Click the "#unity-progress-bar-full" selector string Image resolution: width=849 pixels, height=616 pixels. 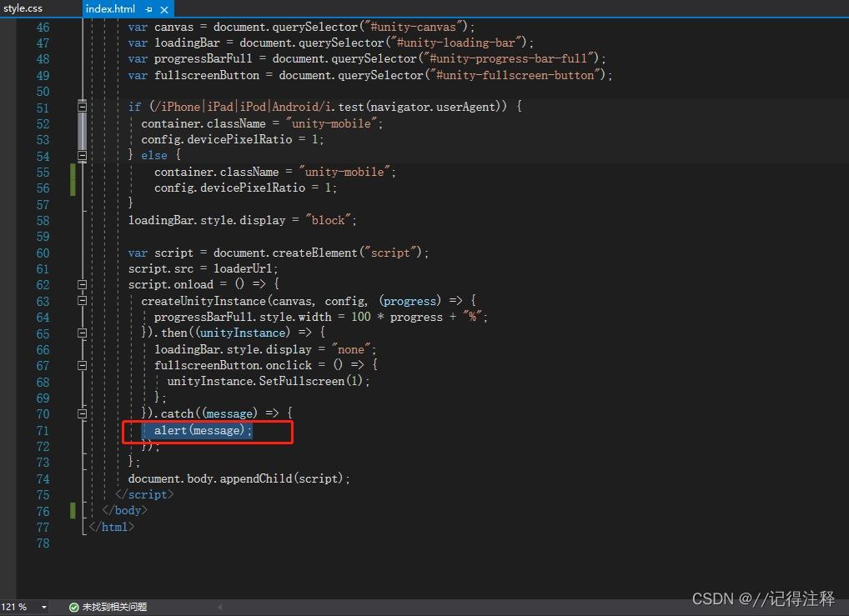coord(510,58)
